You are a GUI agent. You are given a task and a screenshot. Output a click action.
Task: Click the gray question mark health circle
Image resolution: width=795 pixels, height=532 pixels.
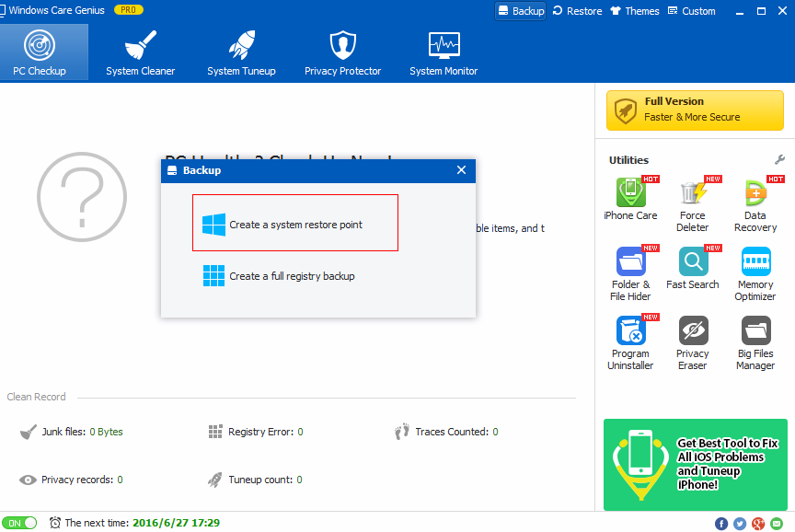pyautogui.click(x=82, y=197)
